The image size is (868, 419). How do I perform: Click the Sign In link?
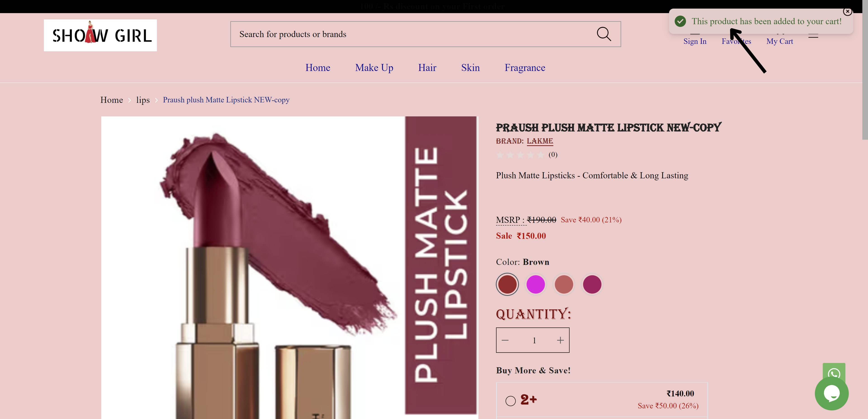point(695,41)
